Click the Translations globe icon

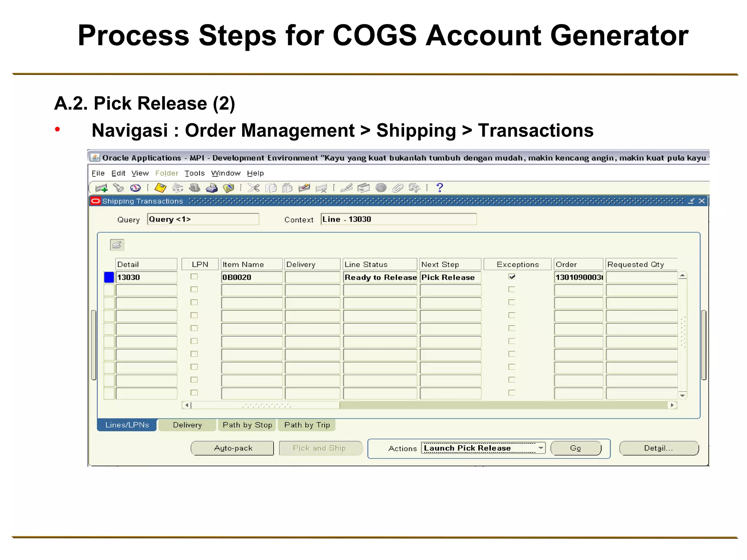click(381, 188)
